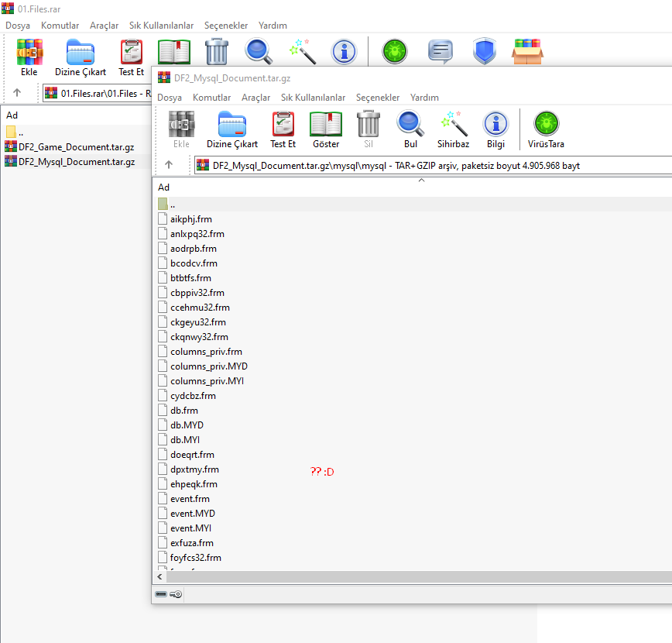Click drive icon in status bar
This screenshot has height=643, width=672.
pyautogui.click(x=161, y=594)
